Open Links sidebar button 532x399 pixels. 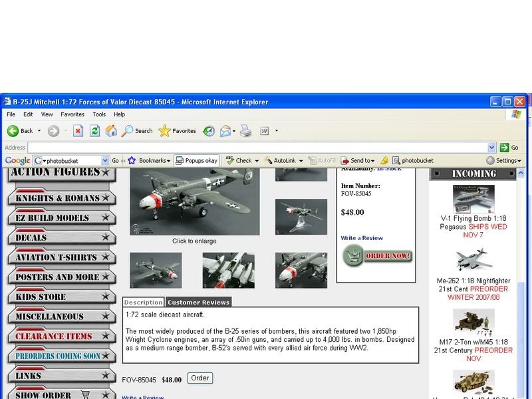click(62, 375)
